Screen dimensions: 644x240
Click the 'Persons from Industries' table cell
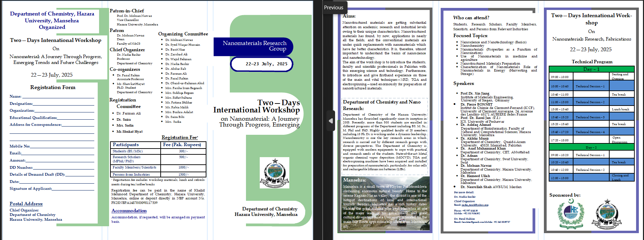136,174
